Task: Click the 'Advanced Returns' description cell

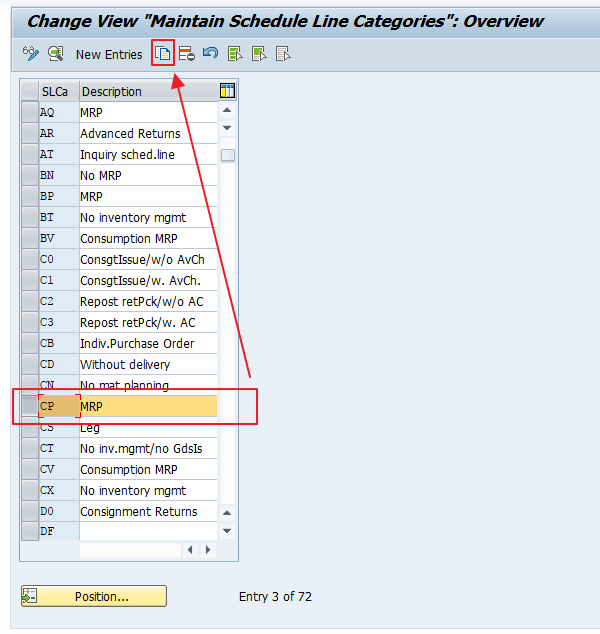Action: tap(148, 133)
